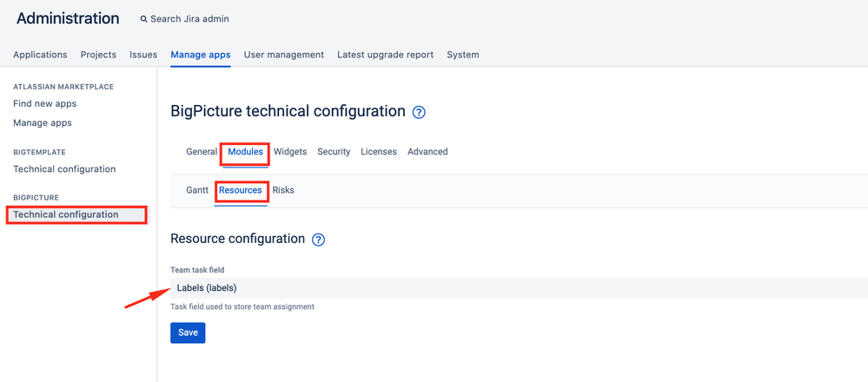Switch to the Advanced tab
This screenshot has height=382, width=868.
click(427, 151)
